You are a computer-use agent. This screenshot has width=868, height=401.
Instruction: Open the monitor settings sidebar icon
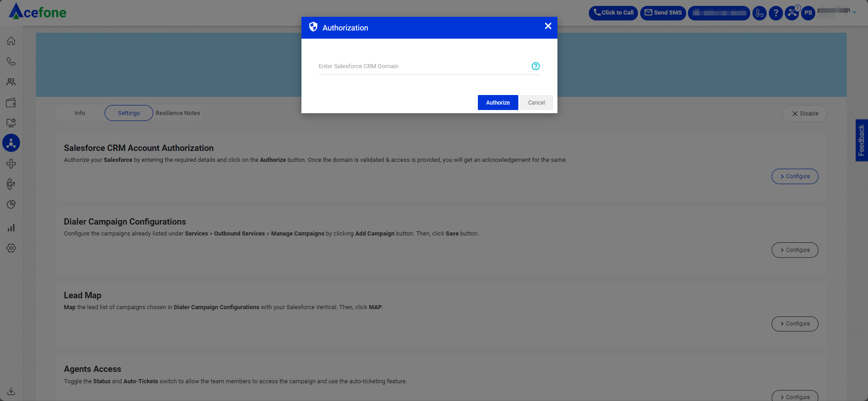coord(11,123)
